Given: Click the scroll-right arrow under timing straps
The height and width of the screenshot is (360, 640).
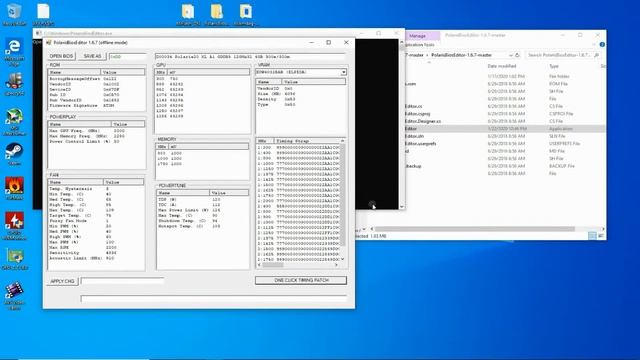Looking at the screenshot, I should (336, 265).
